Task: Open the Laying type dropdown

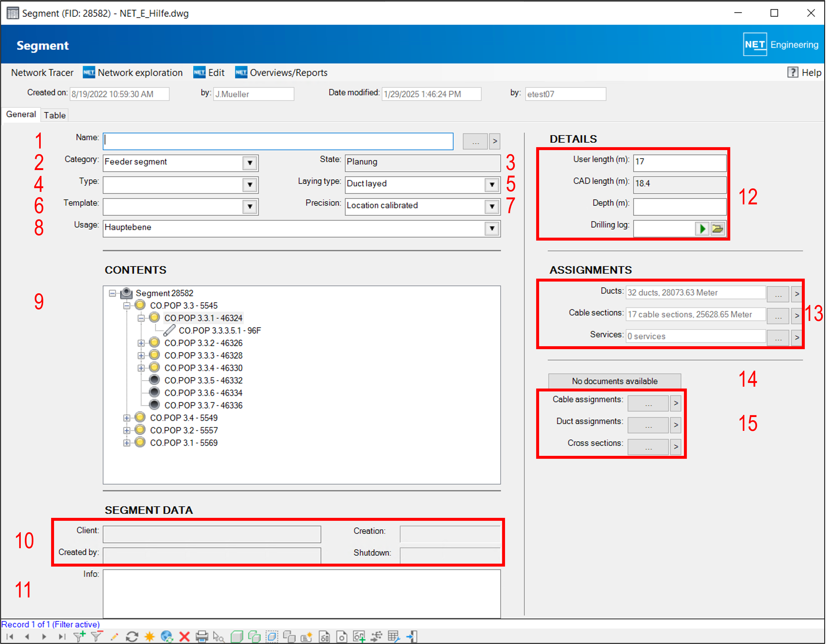Action: pyautogui.click(x=492, y=185)
